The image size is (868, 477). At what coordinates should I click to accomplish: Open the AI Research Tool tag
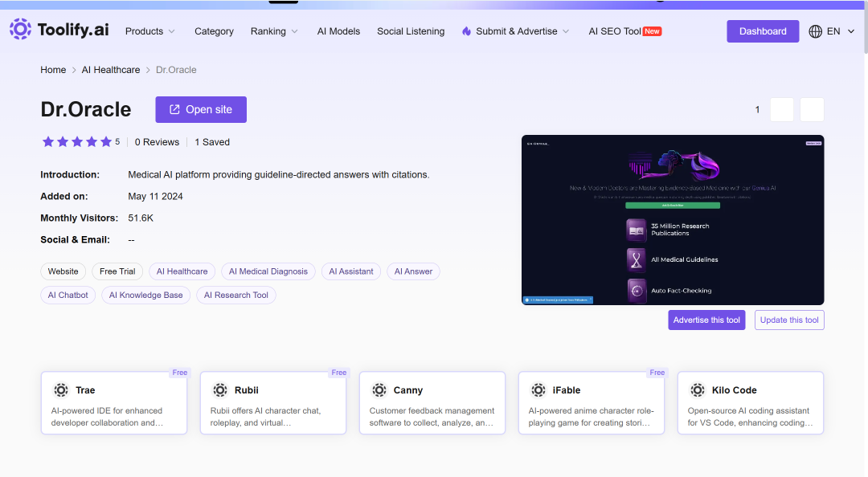point(235,295)
